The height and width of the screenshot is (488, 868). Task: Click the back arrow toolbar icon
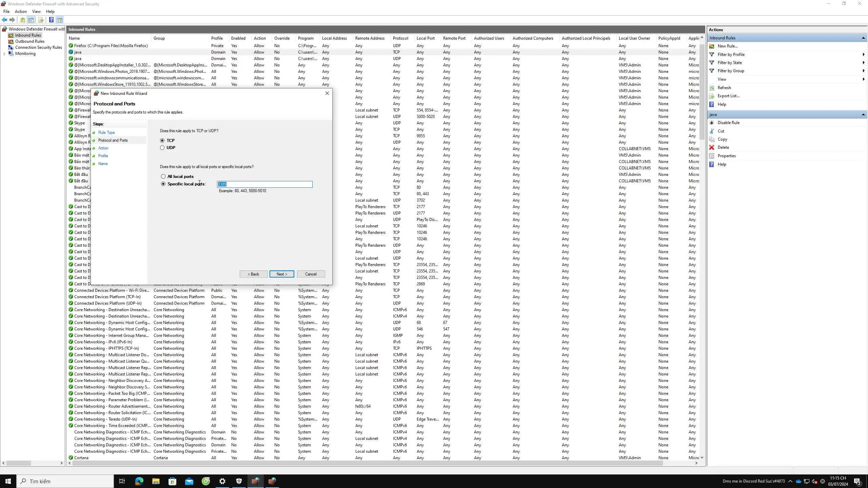(x=4, y=20)
